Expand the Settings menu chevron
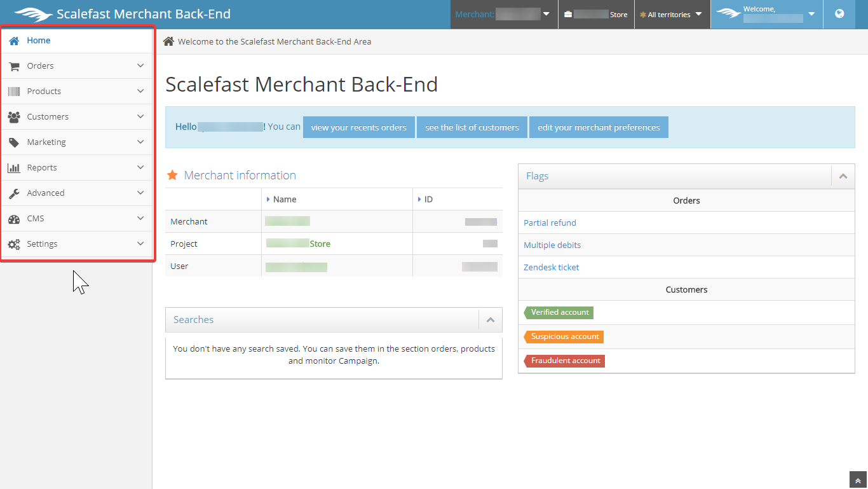Viewport: 868px width, 489px height. [140, 244]
